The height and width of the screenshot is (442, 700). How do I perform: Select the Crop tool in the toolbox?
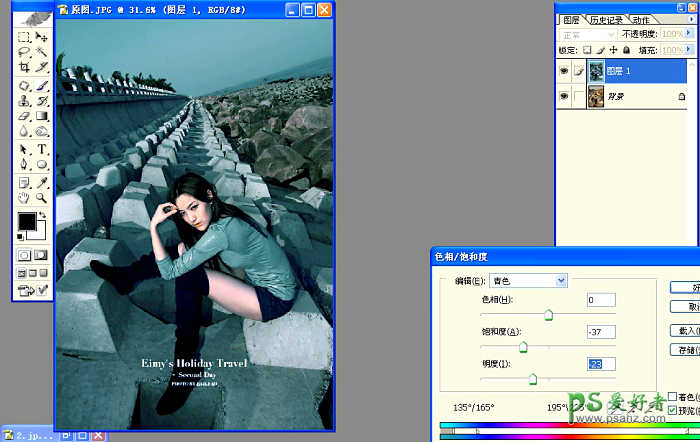(24, 67)
